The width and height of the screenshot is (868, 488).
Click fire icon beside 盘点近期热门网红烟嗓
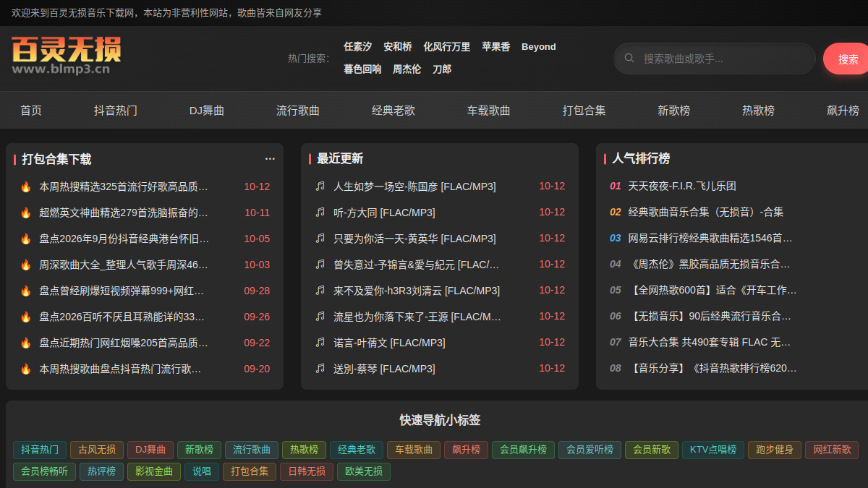pos(25,343)
